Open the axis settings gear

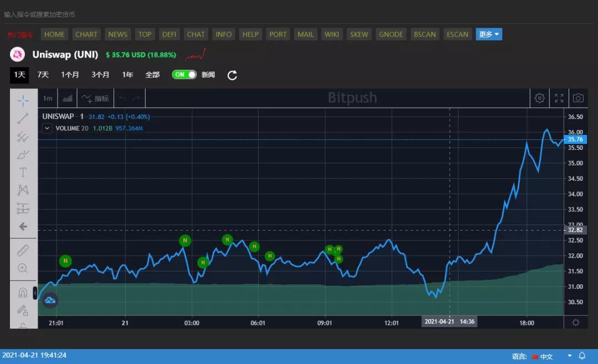coord(575,323)
